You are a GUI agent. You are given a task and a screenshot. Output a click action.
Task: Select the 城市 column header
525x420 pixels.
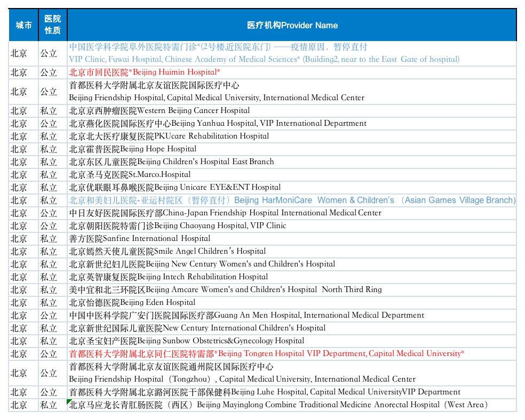[x=23, y=25]
